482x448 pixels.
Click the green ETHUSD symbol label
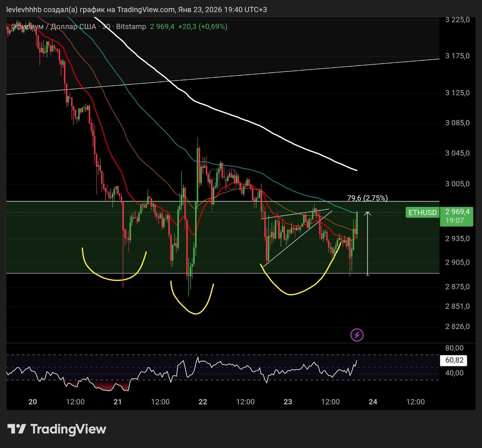click(422, 213)
